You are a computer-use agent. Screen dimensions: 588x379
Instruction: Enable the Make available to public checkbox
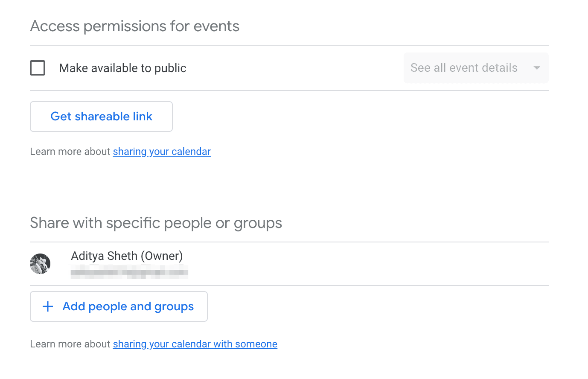(38, 67)
